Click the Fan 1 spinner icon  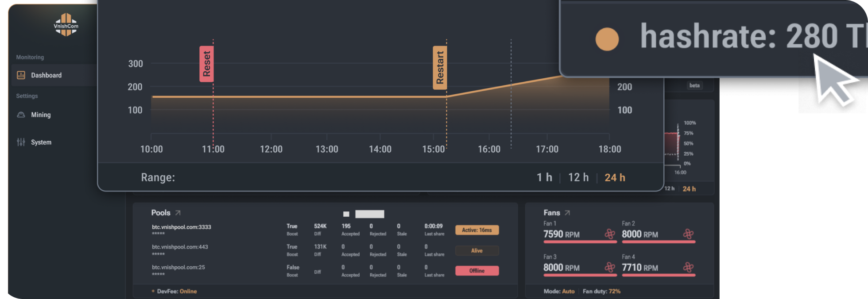coord(610,234)
